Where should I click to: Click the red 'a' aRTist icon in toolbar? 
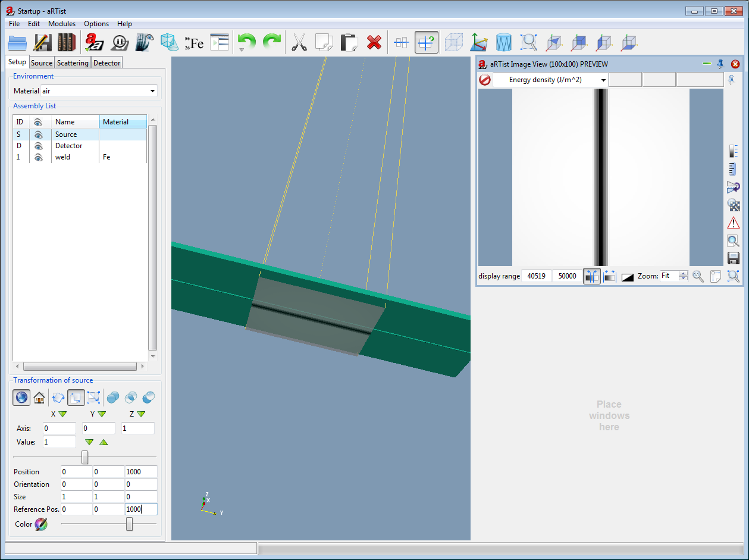point(95,42)
